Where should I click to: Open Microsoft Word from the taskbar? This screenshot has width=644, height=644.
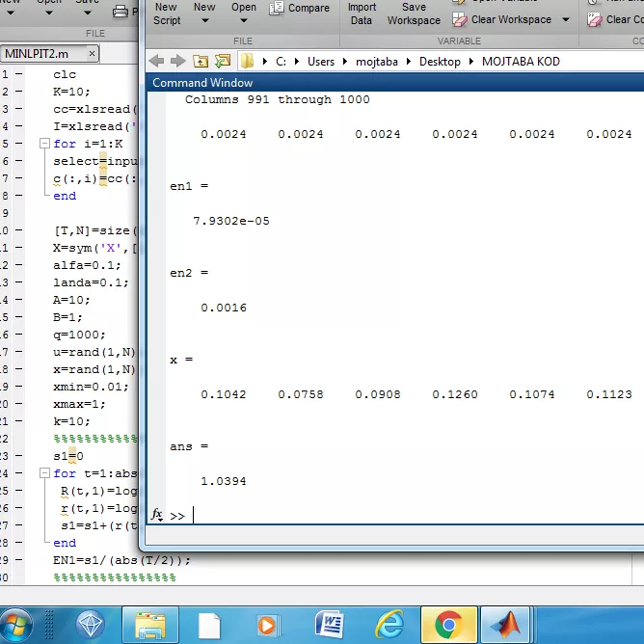329,625
